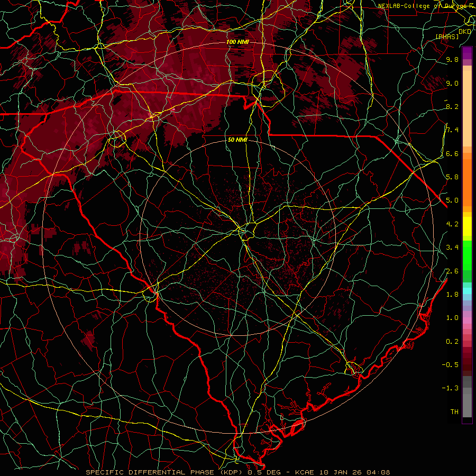Click the 4.2 value on the color scale
This screenshot has height=476, width=476.
tap(452, 224)
